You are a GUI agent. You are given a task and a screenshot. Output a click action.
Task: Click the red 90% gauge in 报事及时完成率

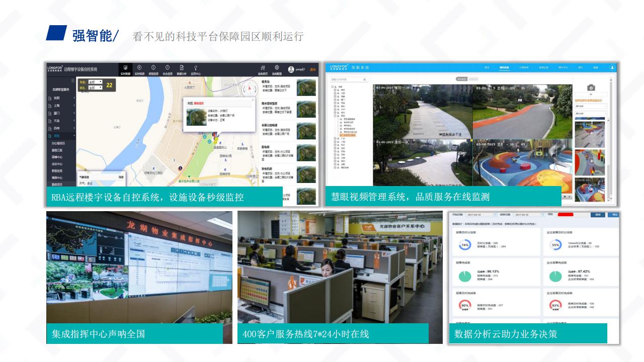click(x=465, y=306)
